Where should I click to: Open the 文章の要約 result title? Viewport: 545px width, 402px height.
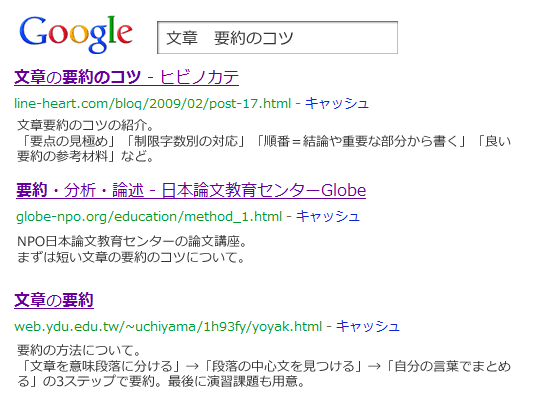54,300
